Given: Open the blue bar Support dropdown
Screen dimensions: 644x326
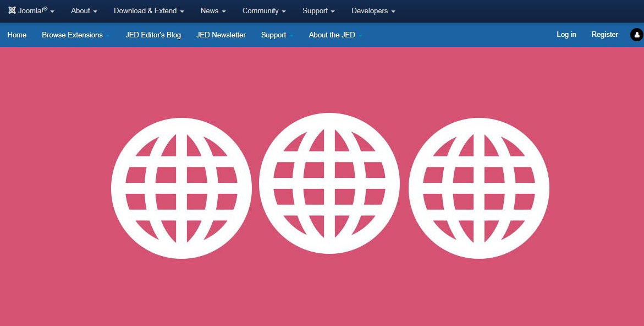Looking at the screenshot, I should (x=277, y=35).
